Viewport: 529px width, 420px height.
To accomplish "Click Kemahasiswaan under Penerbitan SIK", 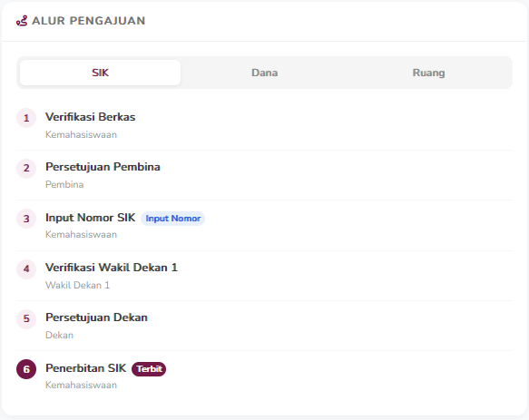I will click(82, 385).
